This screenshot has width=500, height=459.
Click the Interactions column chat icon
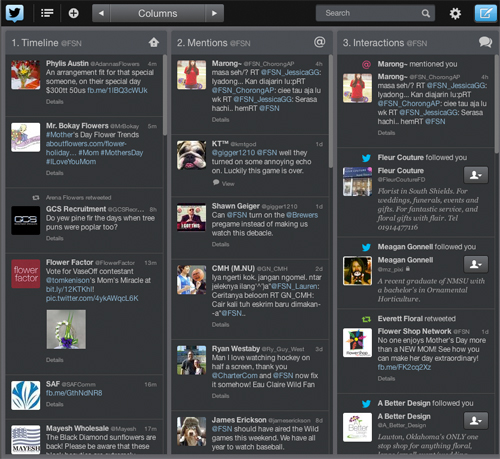(x=485, y=42)
